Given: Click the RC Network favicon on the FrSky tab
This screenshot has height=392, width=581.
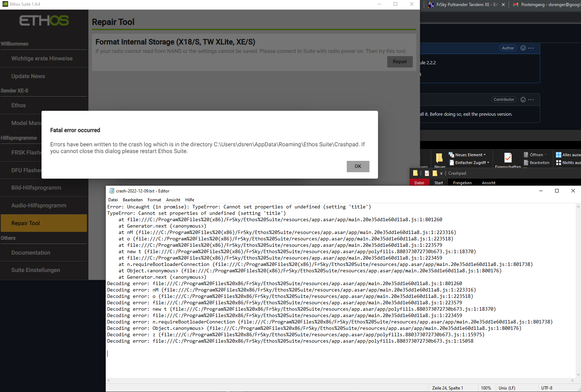Looking at the screenshot, I should [x=431, y=5].
